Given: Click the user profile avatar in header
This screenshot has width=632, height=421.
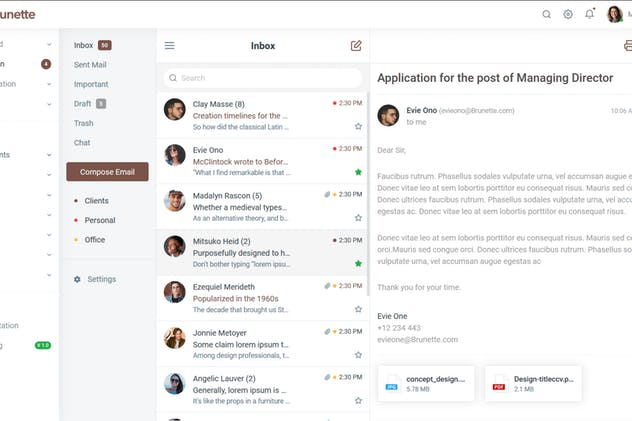Looking at the screenshot, I should click(x=615, y=15).
